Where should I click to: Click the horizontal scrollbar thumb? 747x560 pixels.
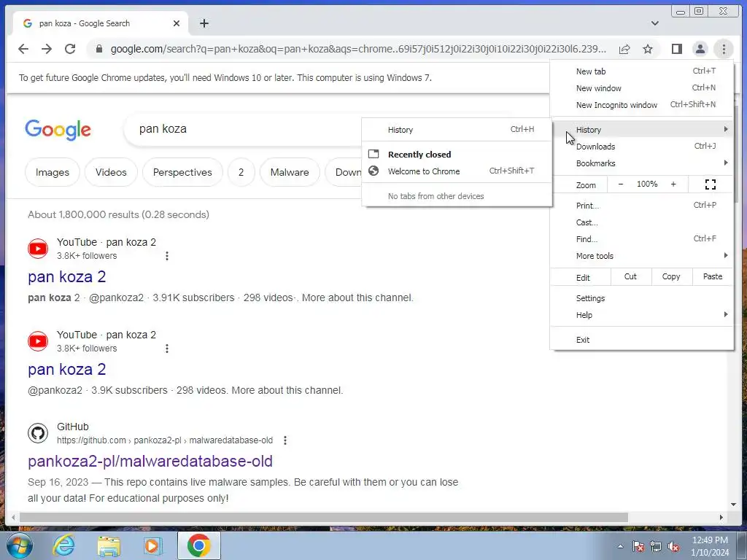pos(324,518)
